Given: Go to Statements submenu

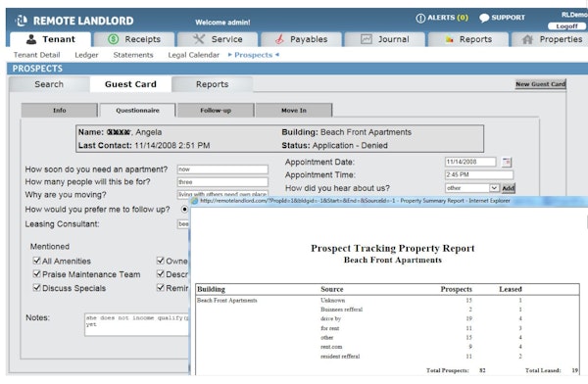Looking at the screenshot, I should tap(133, 55).
